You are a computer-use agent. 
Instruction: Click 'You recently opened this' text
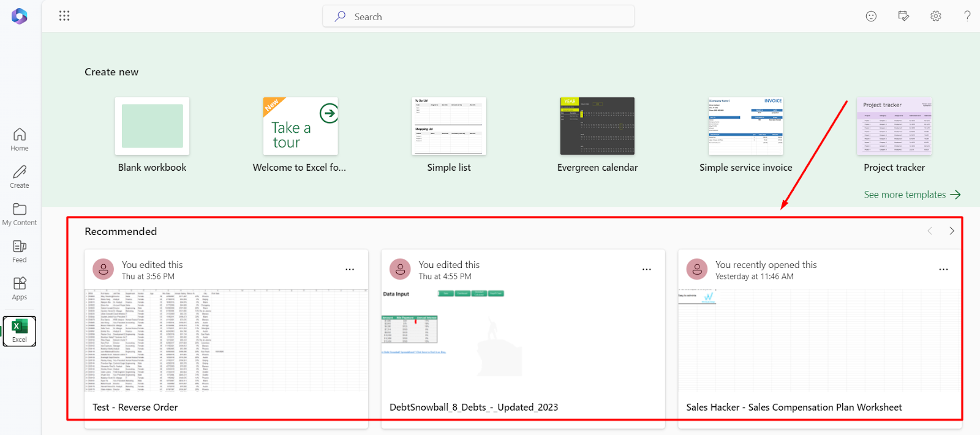pos(766,265)
